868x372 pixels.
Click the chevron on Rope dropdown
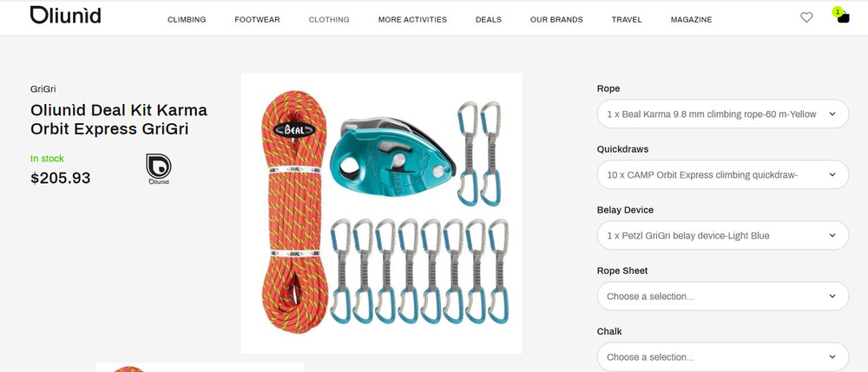[x=832, y=114]
